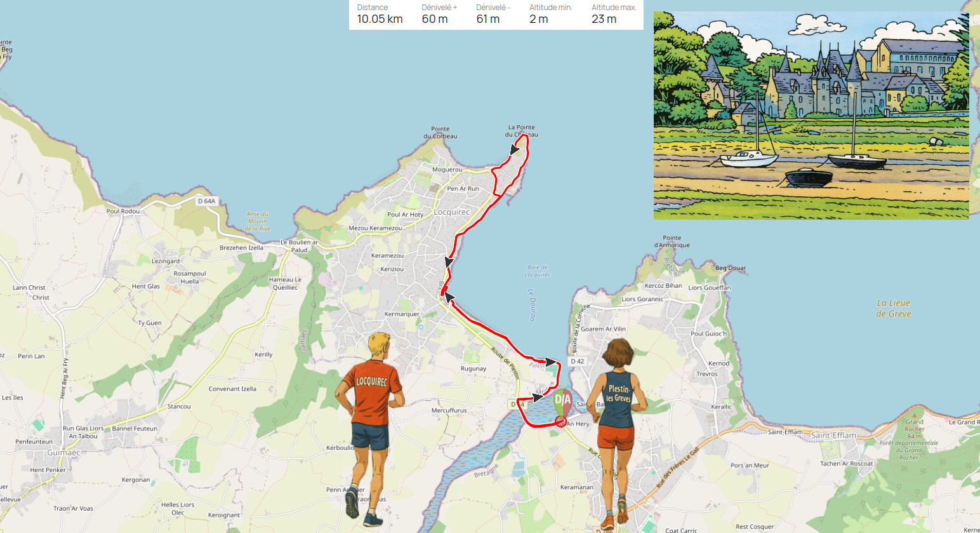Click the route direction arrow near Keriziou
Screen dimensions: 980x533
(449, 262)
